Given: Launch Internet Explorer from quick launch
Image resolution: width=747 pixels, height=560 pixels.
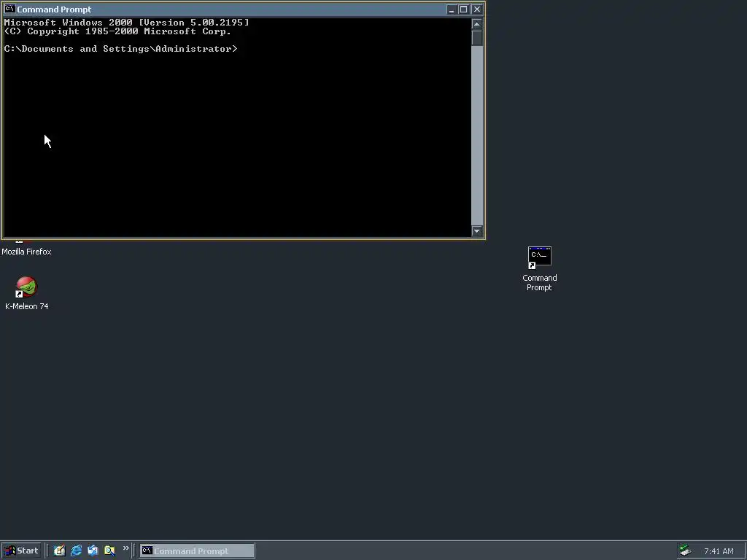Looking at the screenshot, I should [76, 551].
